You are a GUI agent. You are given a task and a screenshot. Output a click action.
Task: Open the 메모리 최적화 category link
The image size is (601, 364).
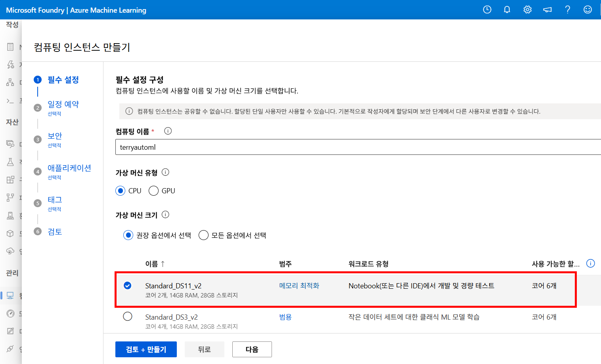[x=299, y=286]
